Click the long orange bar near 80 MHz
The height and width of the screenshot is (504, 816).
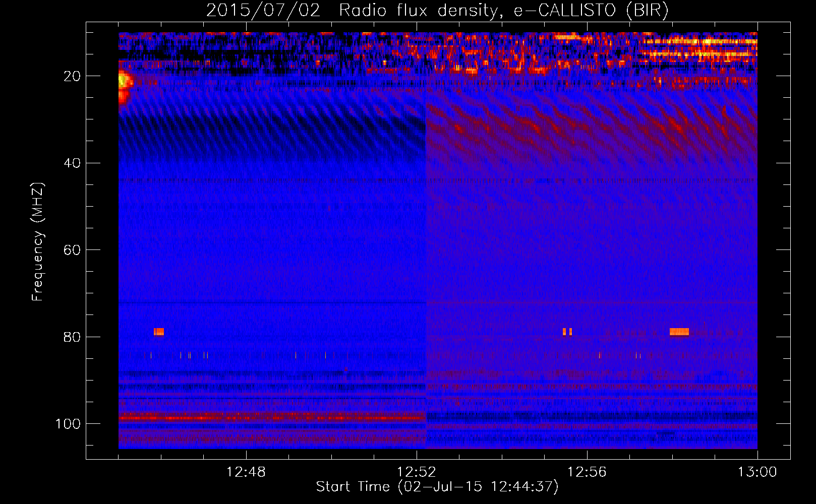coord(679,332)
